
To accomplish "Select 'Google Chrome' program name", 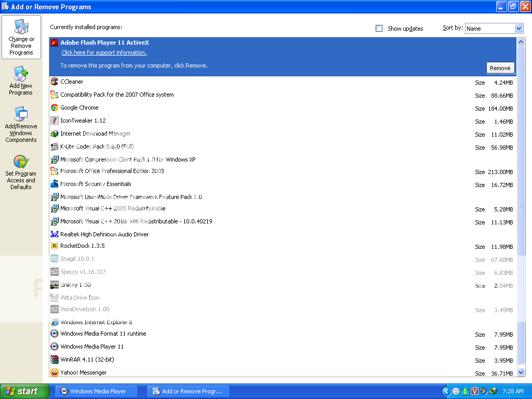I will click(x=79, y=108).
